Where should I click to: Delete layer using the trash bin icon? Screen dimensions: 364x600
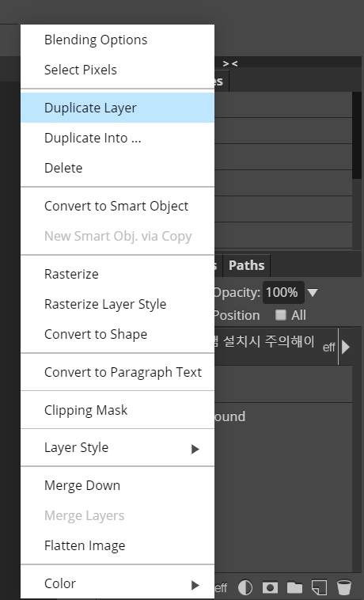343,587
